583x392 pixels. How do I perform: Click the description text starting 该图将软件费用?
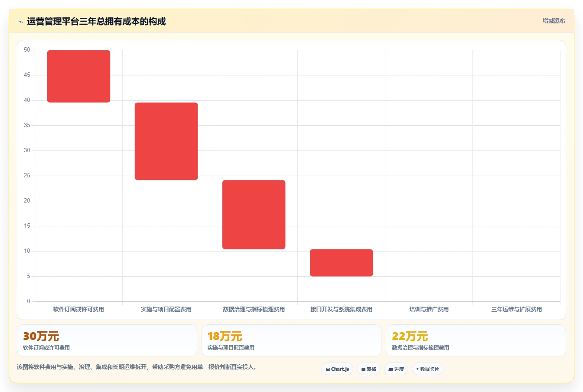(137, 367)
